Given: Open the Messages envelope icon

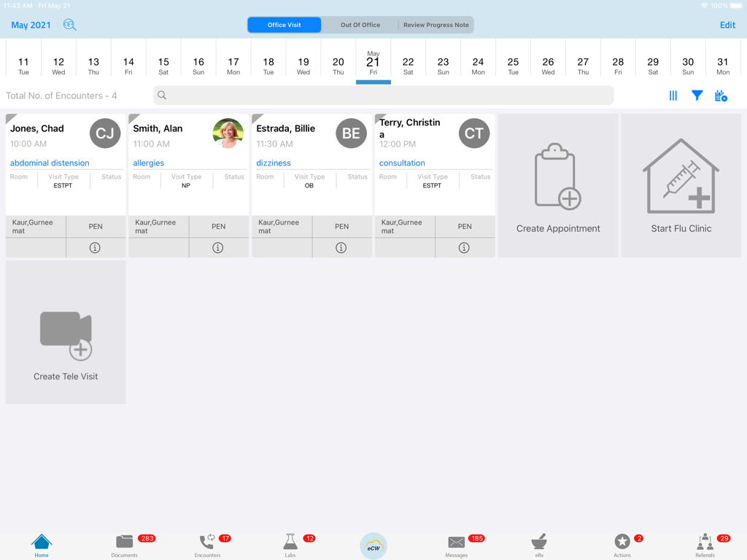Looking at the screenshot, I should 456,542.
